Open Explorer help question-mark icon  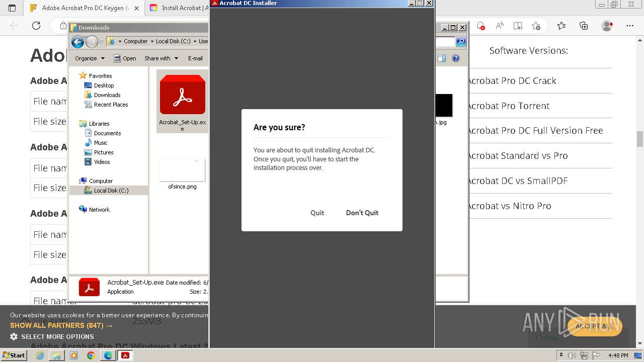tap(456, 58)
